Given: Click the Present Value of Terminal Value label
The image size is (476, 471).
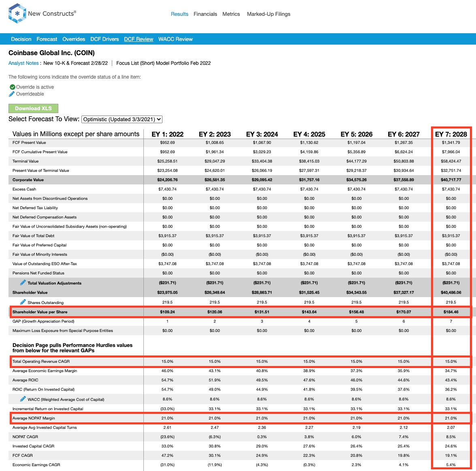Looking at the screenshot, I should click(x=41, y=171).
